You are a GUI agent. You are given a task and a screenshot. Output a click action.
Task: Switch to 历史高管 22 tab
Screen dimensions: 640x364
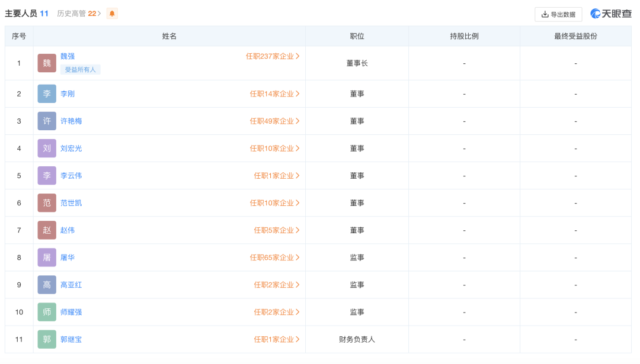point(79,14)
